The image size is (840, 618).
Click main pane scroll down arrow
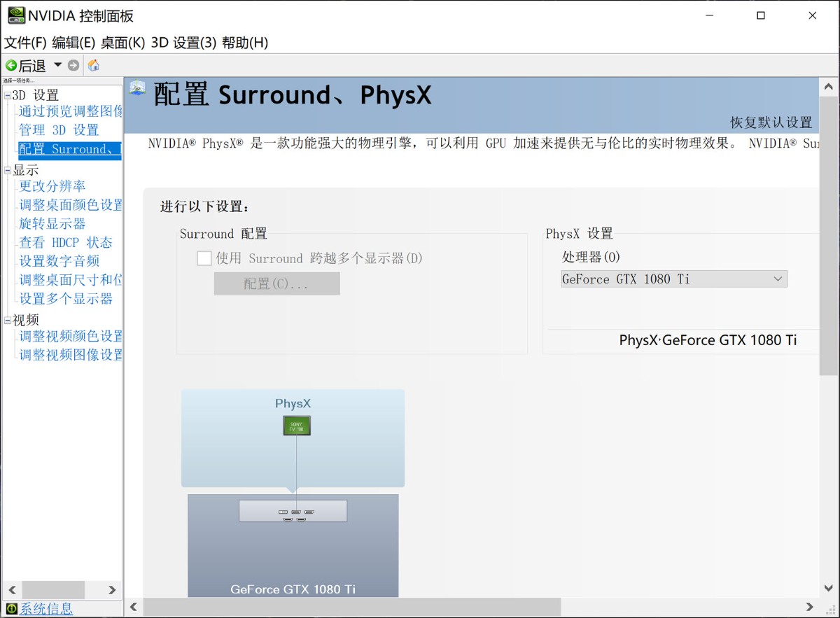829,588
